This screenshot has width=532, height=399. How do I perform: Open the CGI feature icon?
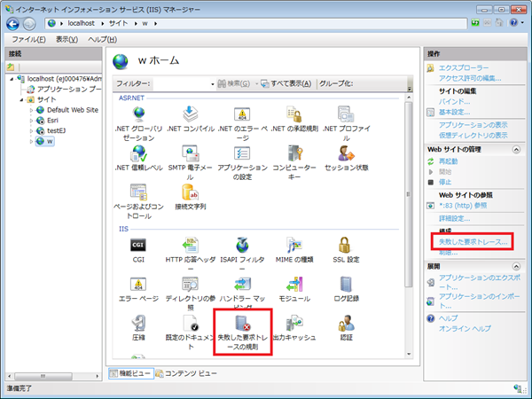coord(138,250)
